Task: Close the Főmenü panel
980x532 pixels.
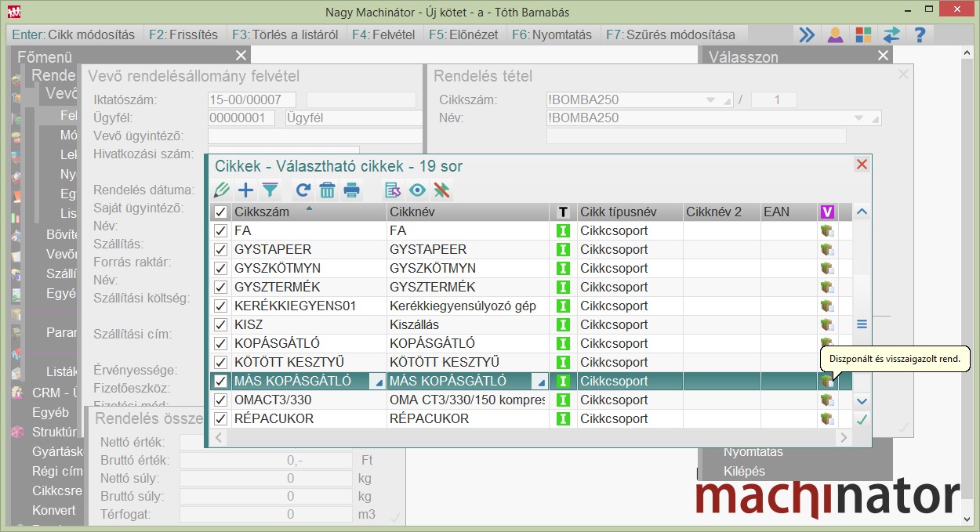Action: (241, 55)
